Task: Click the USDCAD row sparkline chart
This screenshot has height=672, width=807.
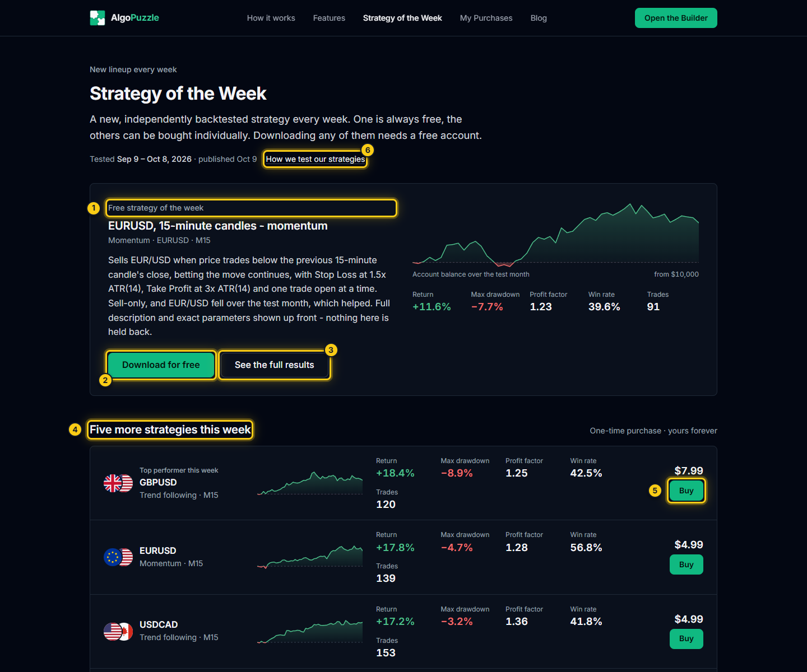Action: pyautogui.click(x=310, y=631)
